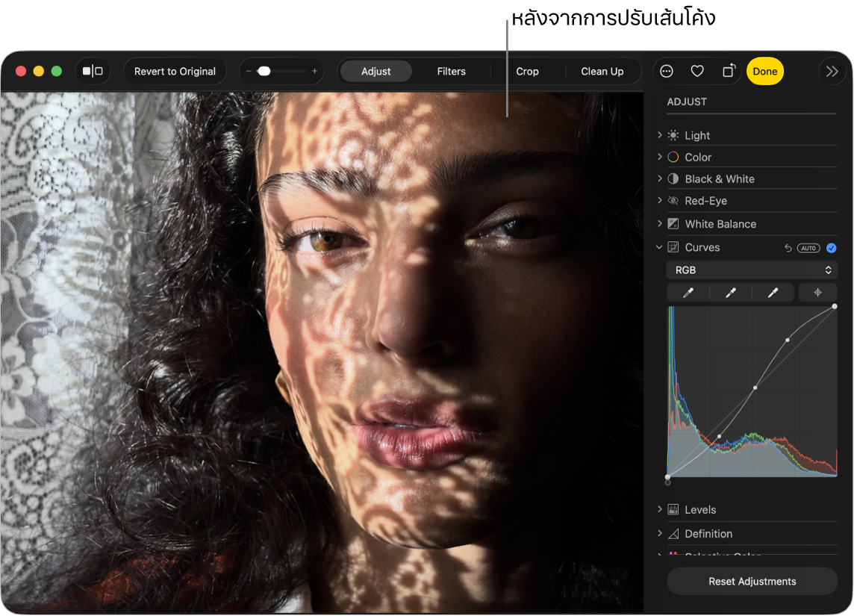The width and height of the screenshot is (854, 616).
Task: Click the Reset Adjustments button
Action: tap(752, 582)
